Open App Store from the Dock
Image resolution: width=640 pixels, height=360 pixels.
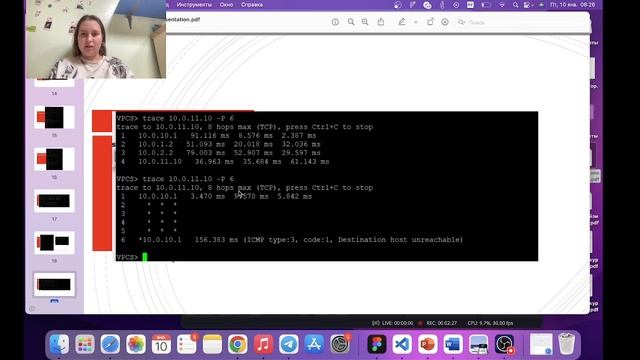314,344
